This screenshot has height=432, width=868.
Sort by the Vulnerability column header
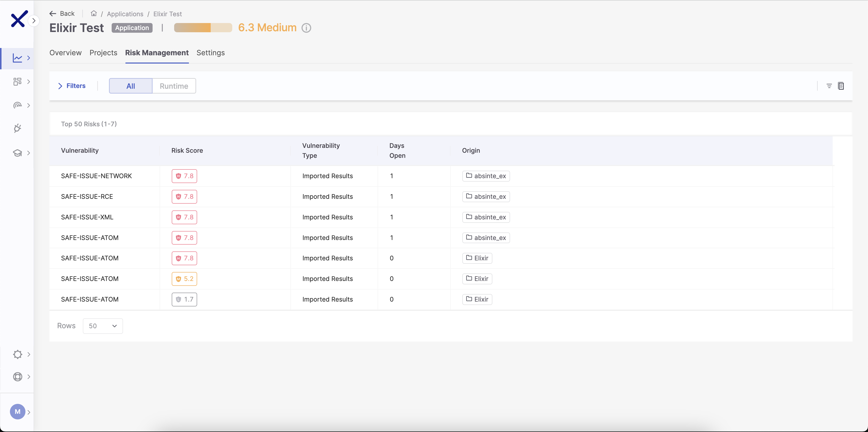pos(80,150)
